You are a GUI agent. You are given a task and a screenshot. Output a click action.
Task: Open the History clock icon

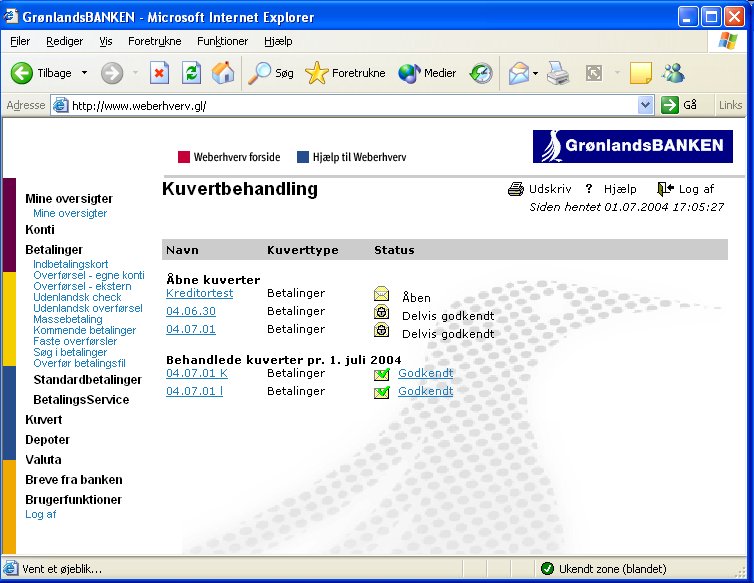click(x=481, y=73)
